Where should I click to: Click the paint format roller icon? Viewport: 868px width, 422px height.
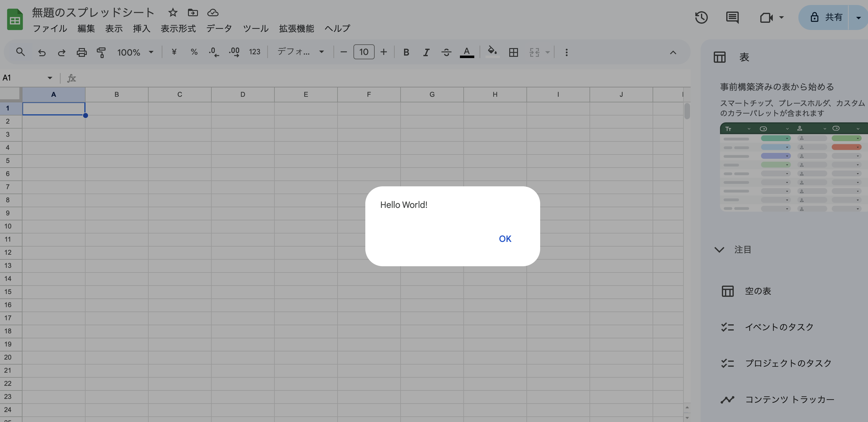[101, 52]
